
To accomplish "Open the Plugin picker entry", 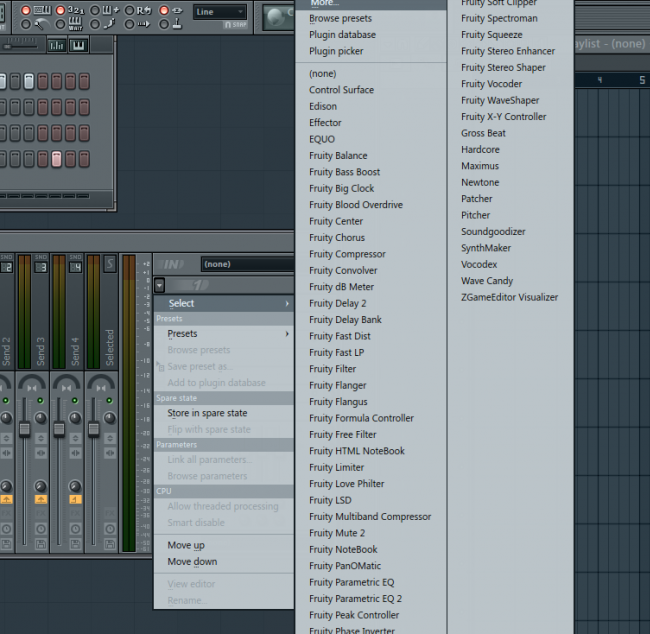I will coord(336,51).
